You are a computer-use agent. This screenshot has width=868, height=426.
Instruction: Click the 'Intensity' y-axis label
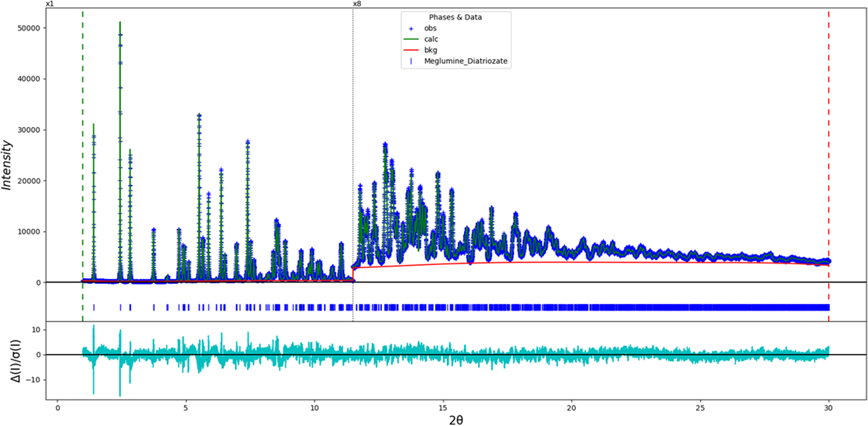pyautogui.click(x=7, y=165)
